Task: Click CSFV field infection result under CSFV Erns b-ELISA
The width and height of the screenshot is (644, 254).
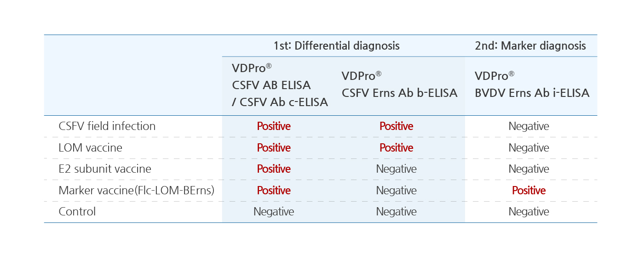Action: 397,126
